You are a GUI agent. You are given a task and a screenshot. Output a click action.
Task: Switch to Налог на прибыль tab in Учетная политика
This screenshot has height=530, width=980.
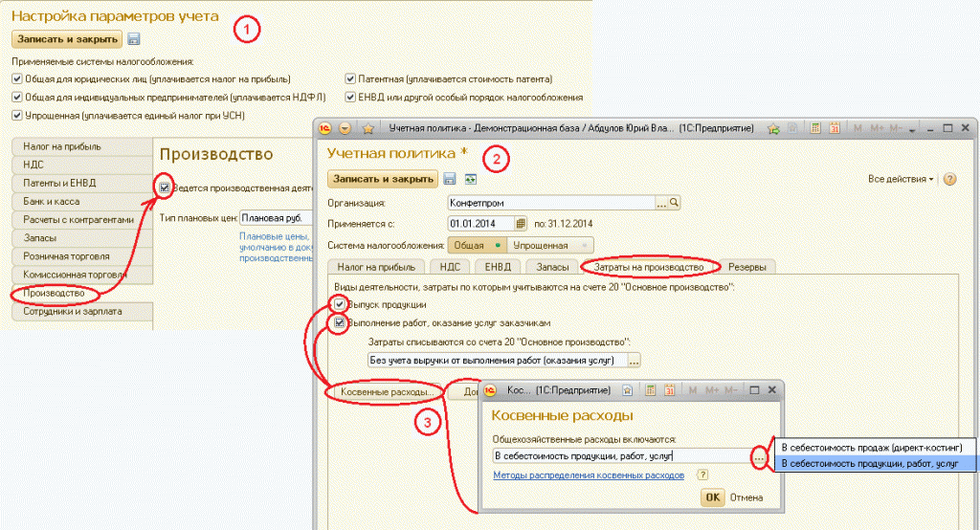pos(376,267)
